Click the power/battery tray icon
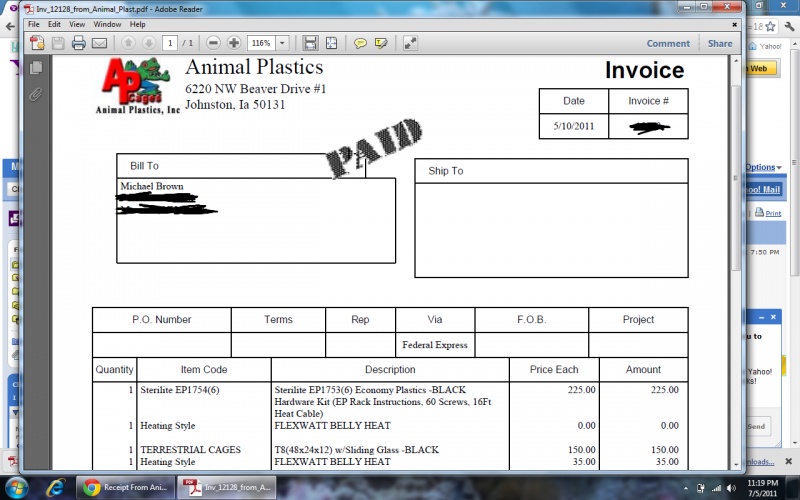 pos(701,488)
